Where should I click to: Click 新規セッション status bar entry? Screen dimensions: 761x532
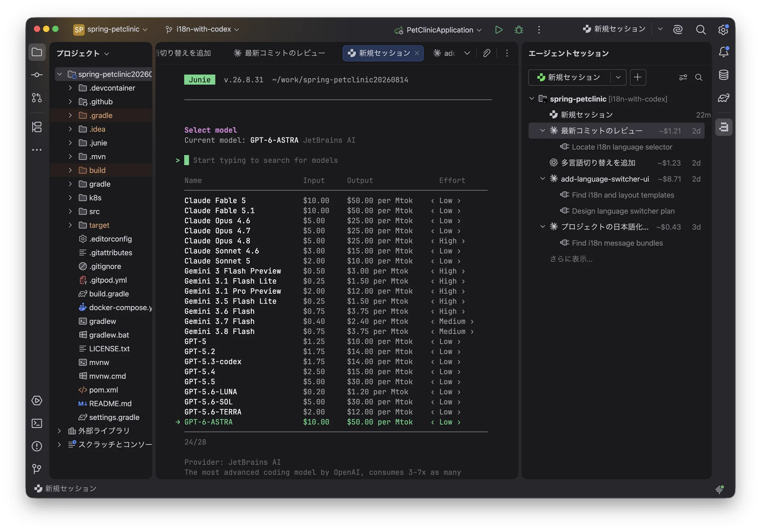65,489
